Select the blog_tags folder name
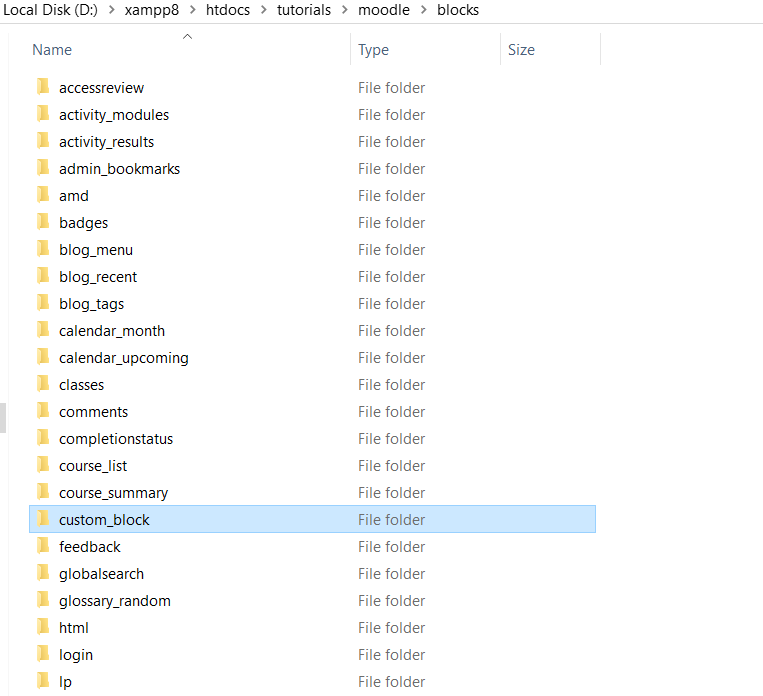 pyautogui.click(x=91, y=304)
